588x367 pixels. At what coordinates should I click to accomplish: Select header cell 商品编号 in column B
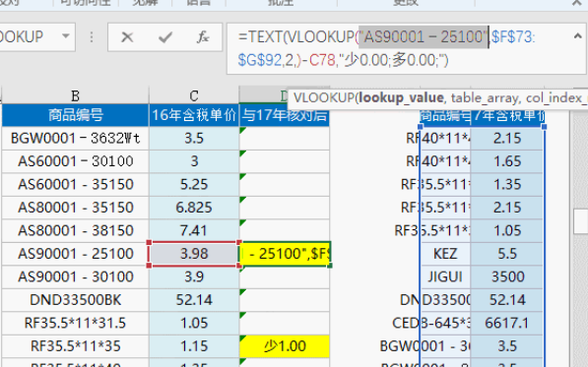(x=76, y=115)
